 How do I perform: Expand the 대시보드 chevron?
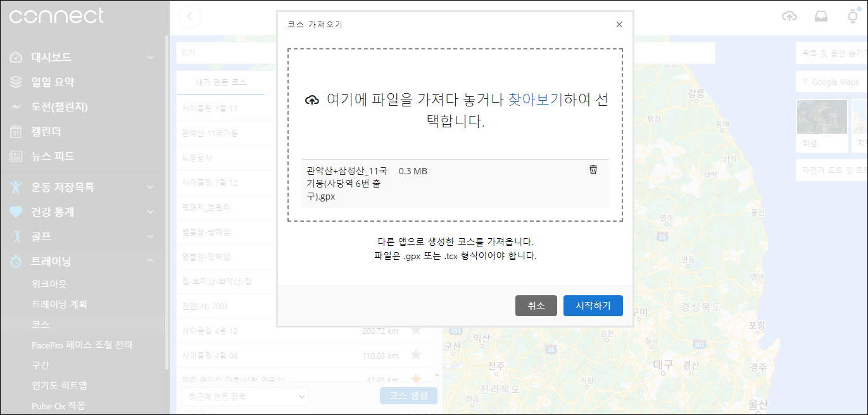click(150, 58)
